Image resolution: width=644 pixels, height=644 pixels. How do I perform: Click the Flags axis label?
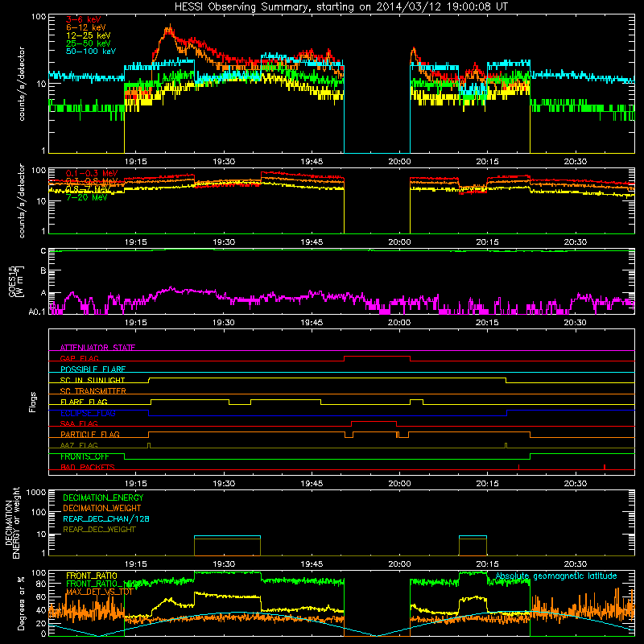pyautogui.click(x=32, y=402)
